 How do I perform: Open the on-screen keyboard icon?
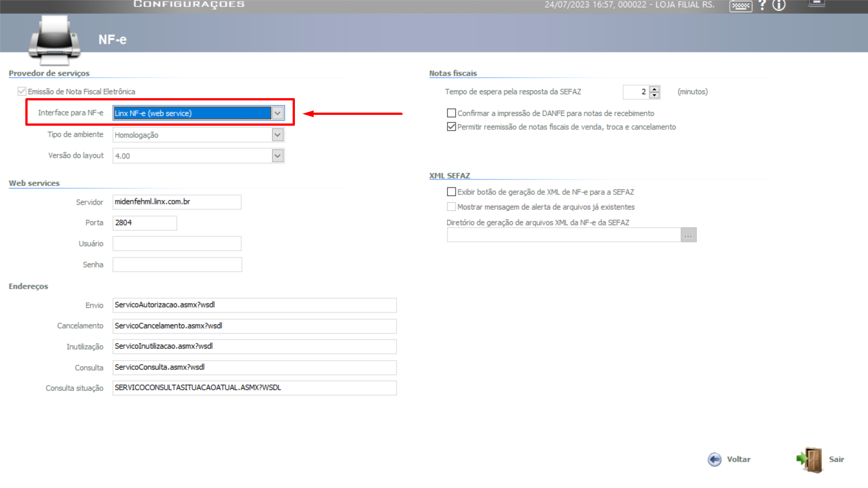point(741,6)
